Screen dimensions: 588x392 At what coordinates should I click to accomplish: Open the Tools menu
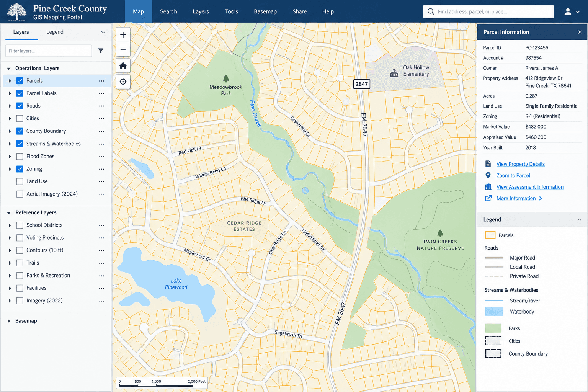click(x=232, y=11)
